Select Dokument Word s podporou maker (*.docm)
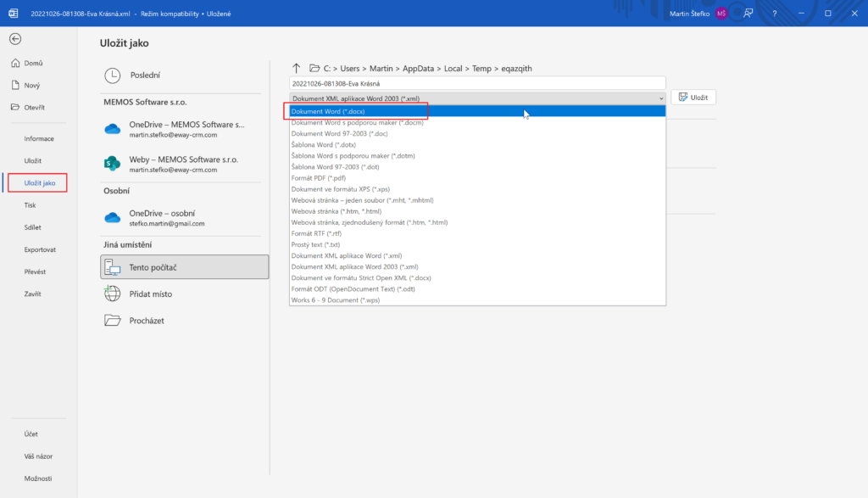Viewport: 868px width, 498px height. pos(477,122)
